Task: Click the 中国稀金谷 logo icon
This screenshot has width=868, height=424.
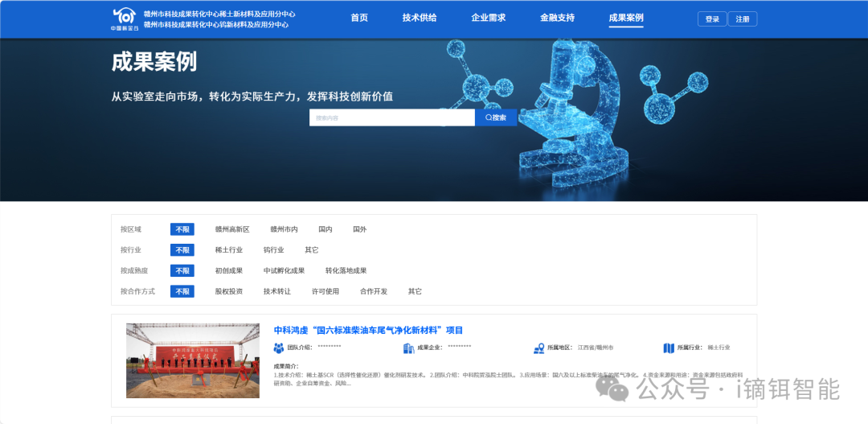Action: point(125,19)
